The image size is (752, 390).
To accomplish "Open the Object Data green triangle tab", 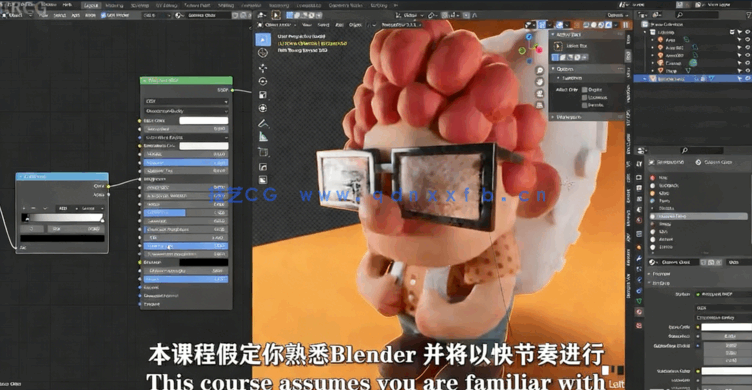I will pos(639,301).
